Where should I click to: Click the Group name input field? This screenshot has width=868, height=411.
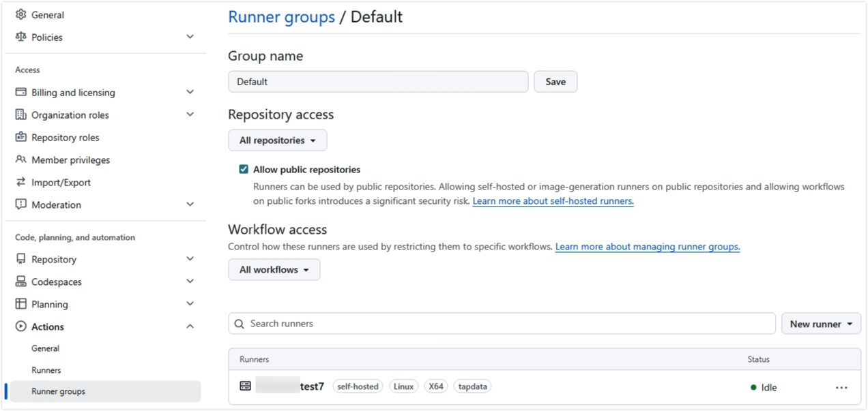click(378, 81)
